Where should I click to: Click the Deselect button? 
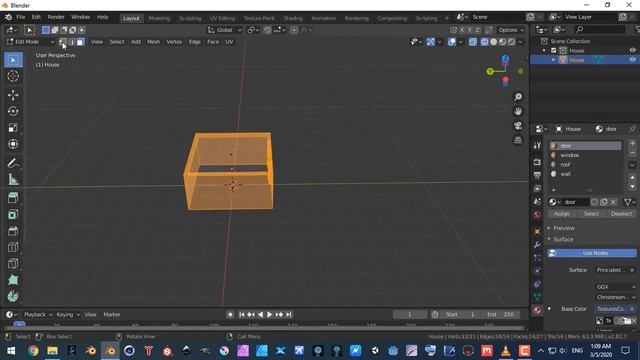click(621, 214)
